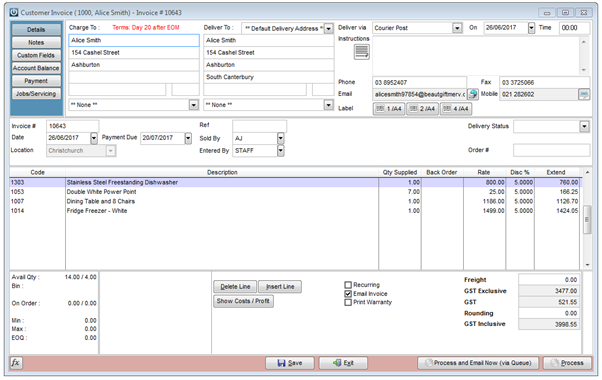Click the delivery Time field
602x380 pixels.
tap(574, 28)
